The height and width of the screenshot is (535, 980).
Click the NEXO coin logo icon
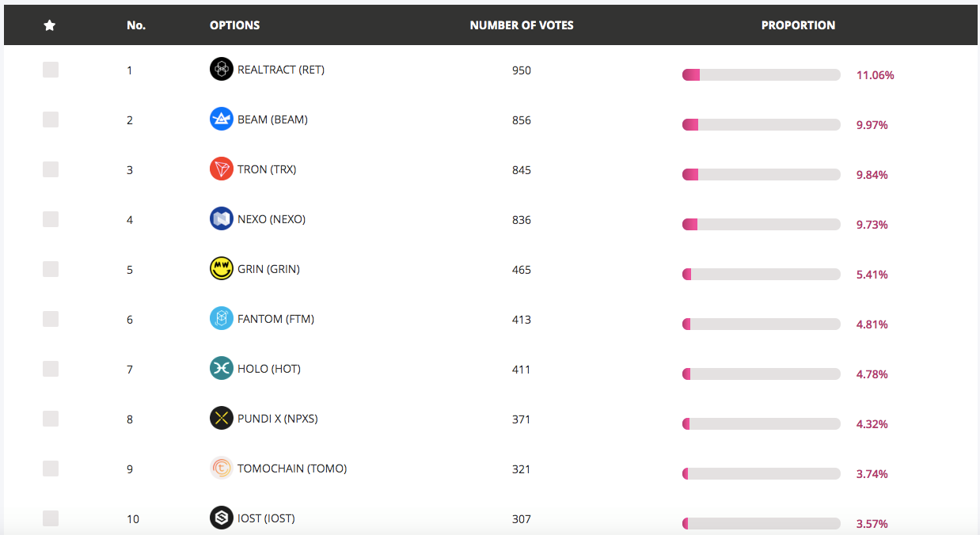(221, 219)
